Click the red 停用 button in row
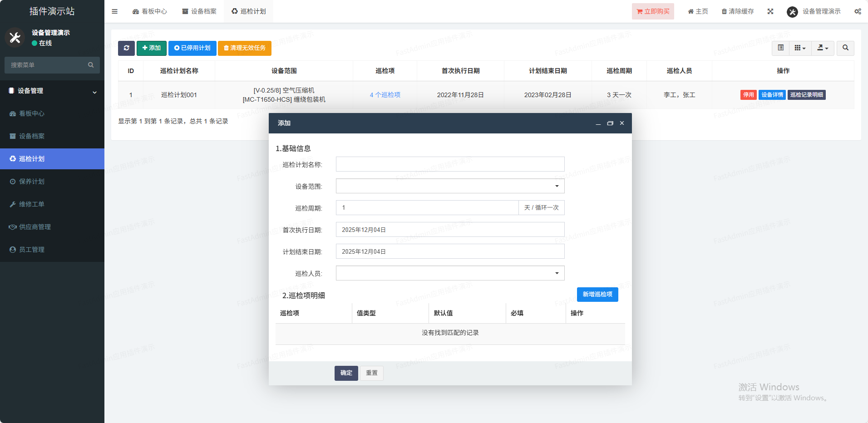Screen dimensions: 868x423 click(748, 95)
